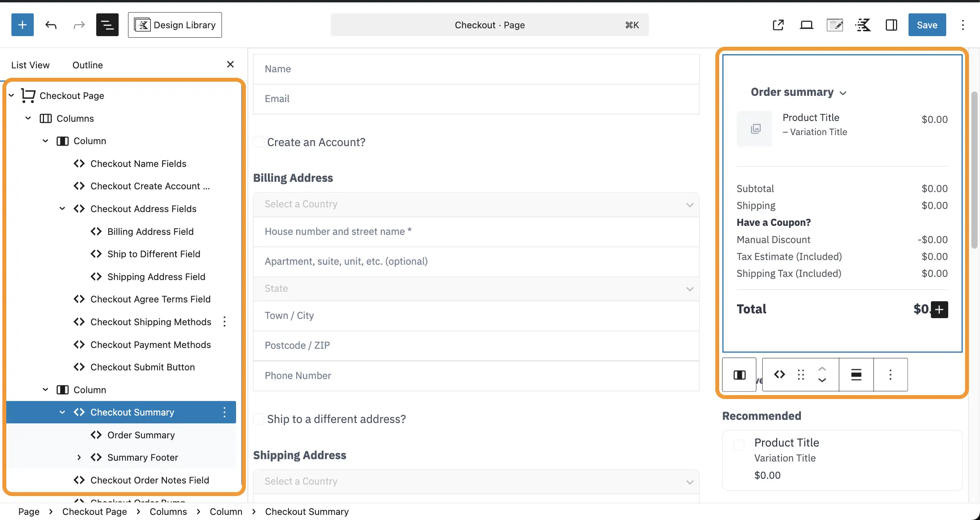Open the page in a new tab
This screenshot has height=520, width=980.
coord(778,25)
